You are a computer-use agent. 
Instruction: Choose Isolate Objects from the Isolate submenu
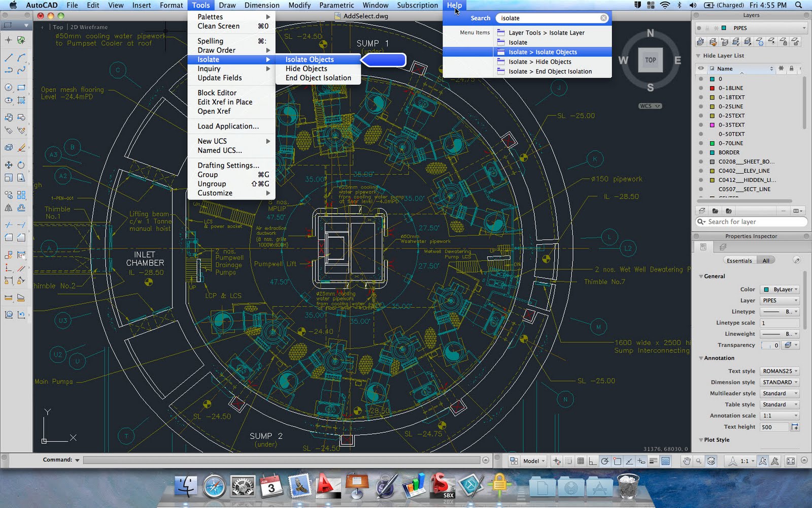coord(310,59)
